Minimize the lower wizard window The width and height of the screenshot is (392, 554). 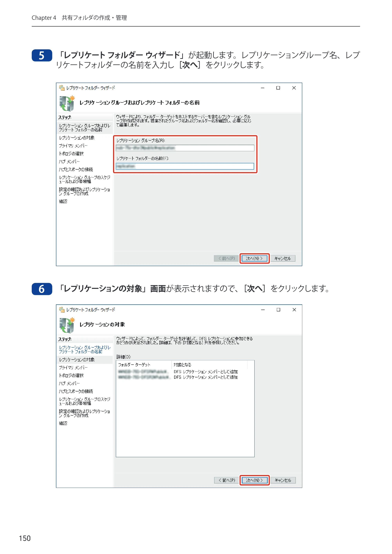point(263,310)
